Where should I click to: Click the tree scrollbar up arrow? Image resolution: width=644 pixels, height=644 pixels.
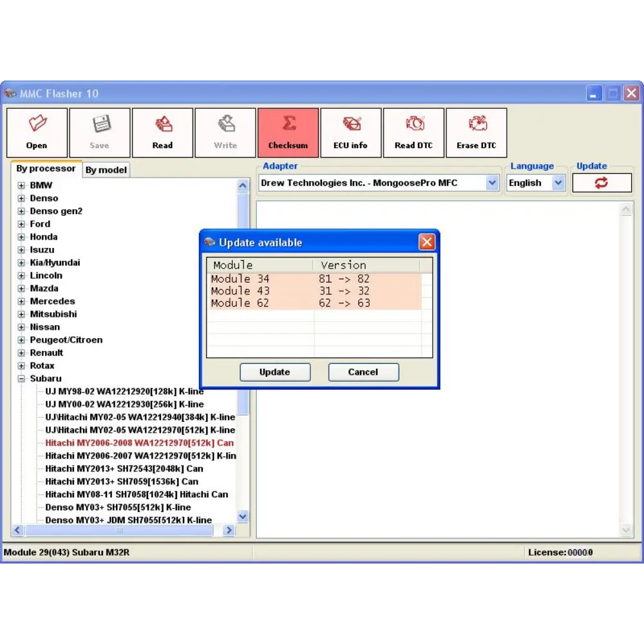tap(243, 185)
